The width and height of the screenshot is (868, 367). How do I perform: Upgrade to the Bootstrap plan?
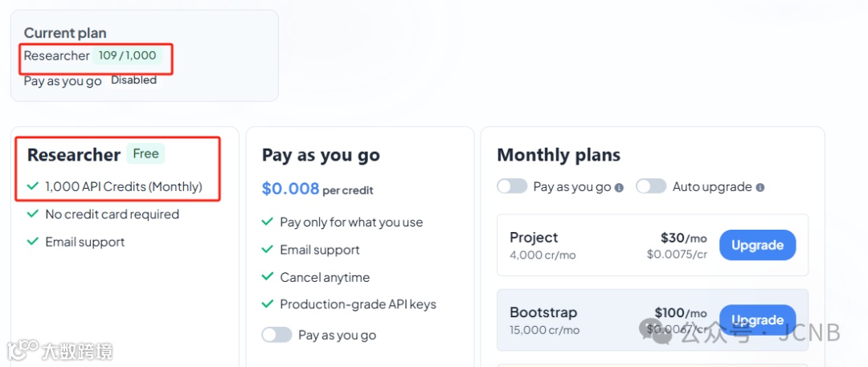(x=757, y=320)
